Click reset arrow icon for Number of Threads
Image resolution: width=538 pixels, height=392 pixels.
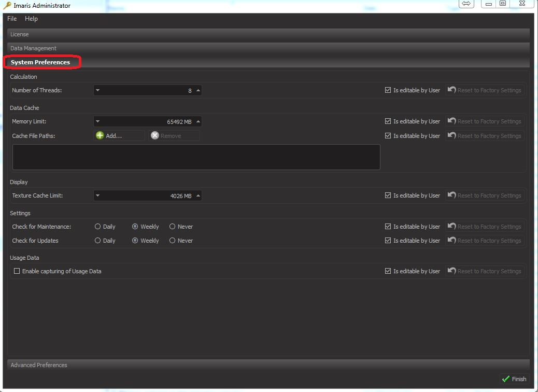pyautogui.click(x=452, y=90)
